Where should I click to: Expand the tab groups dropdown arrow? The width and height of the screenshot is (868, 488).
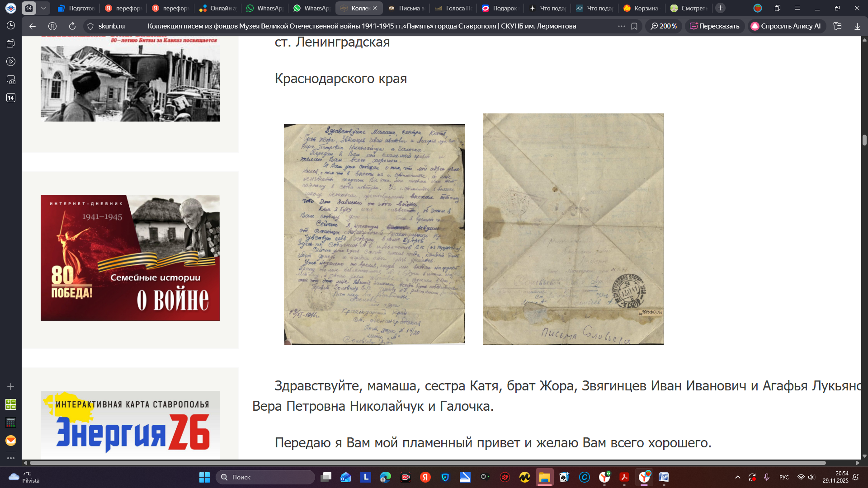[x=43, y=8]
